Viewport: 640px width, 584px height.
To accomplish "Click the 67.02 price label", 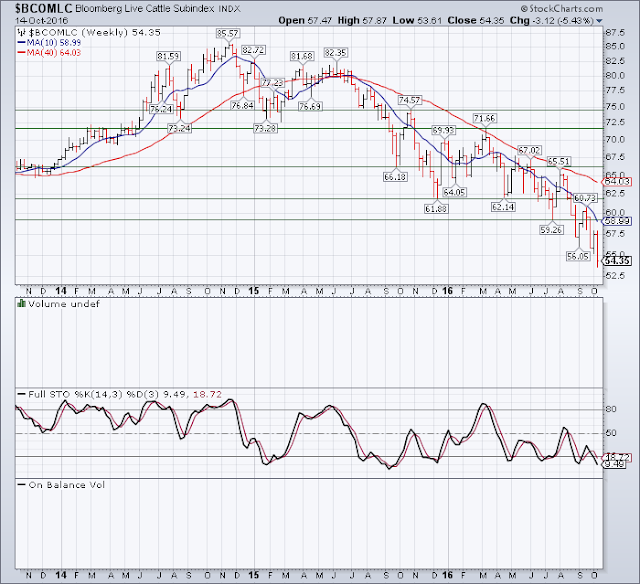I will [529, 150].
